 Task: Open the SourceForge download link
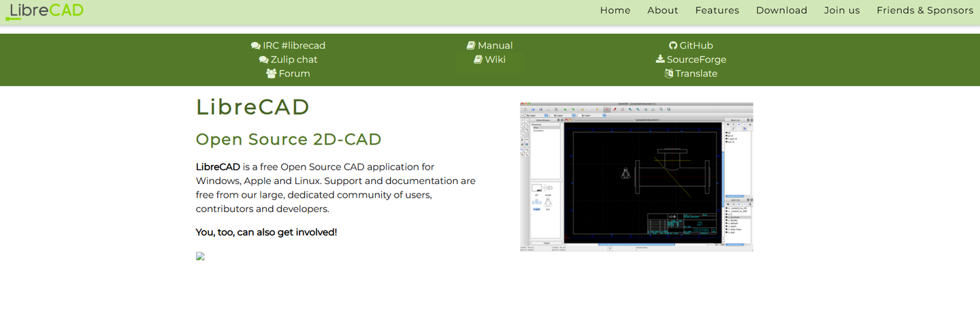[x=691, y=59]
